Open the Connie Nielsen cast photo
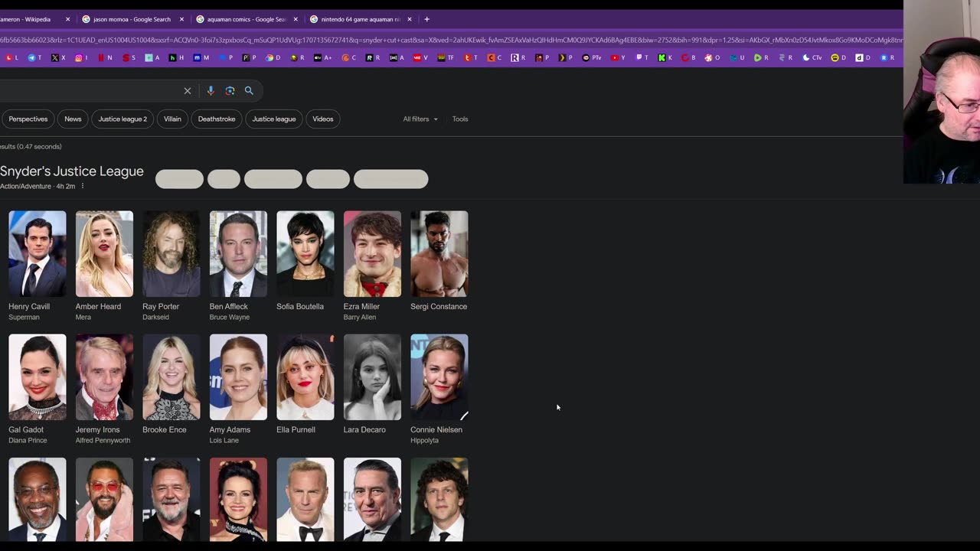This screenshot has height=551, width=980. [x=439, y=377]
